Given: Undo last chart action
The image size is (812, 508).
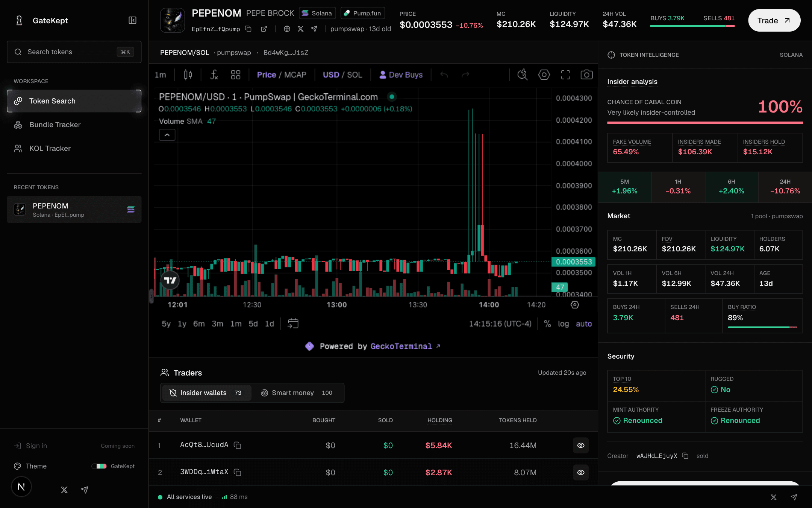Looking at the screenshot, I should click(x=444, y=75).
